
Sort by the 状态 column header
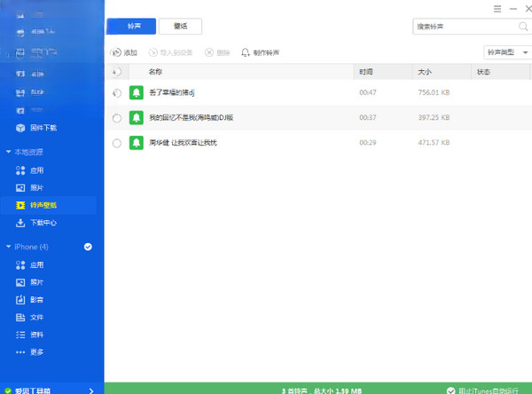coord(483,72)
